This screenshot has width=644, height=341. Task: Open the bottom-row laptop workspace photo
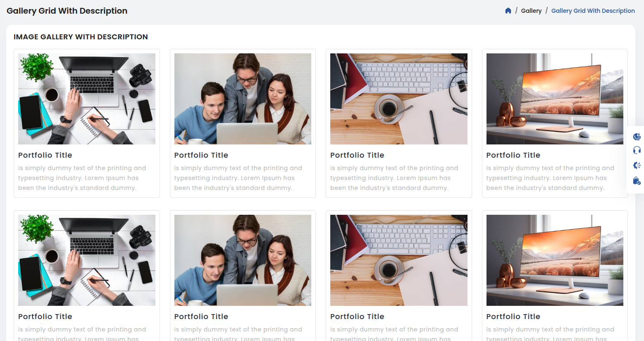87,260
